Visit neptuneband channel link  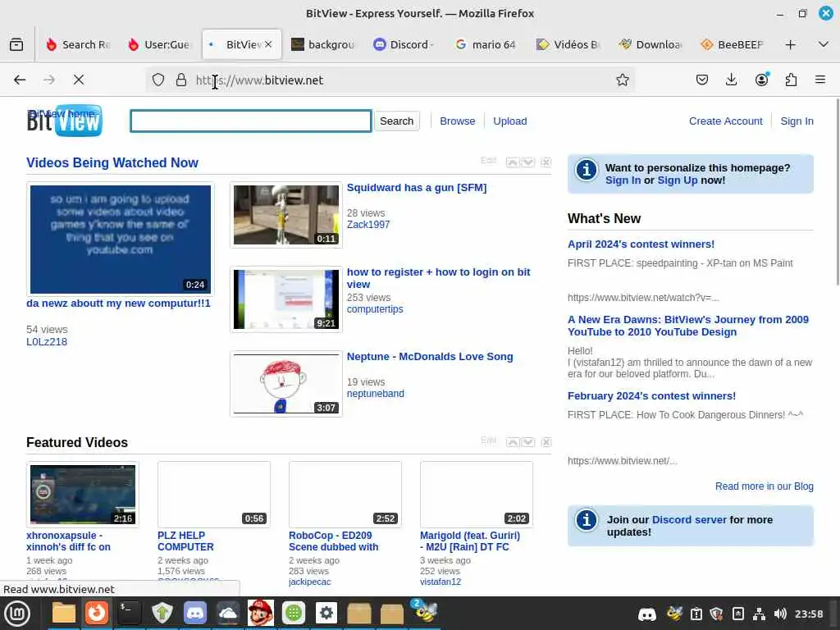(x=375, y=393)
